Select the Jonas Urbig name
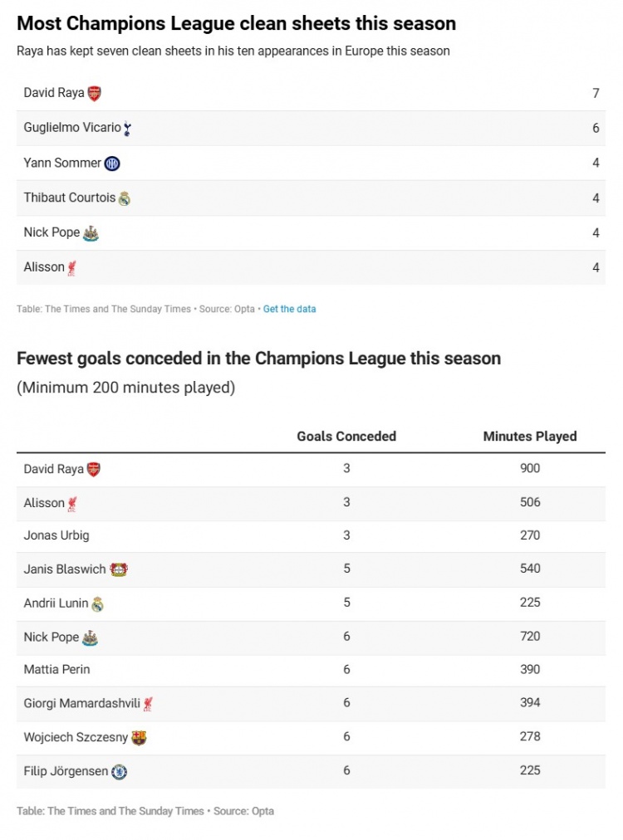 coord(56,535)
